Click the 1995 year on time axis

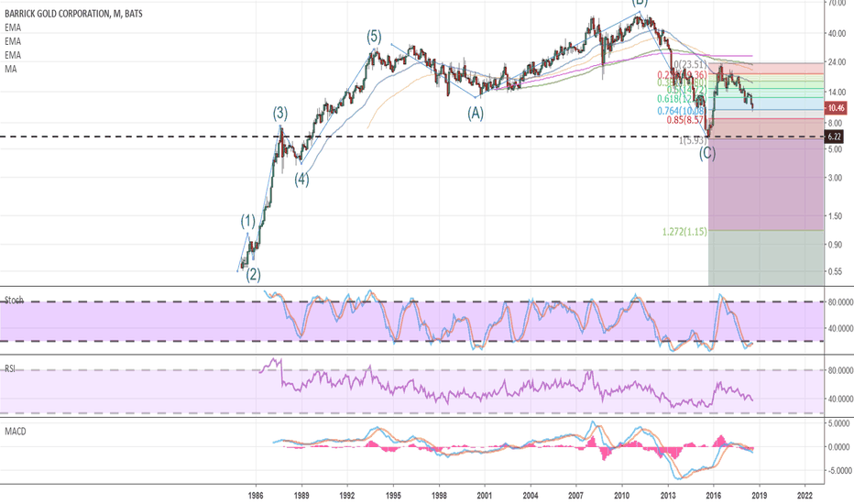(393, 495)
